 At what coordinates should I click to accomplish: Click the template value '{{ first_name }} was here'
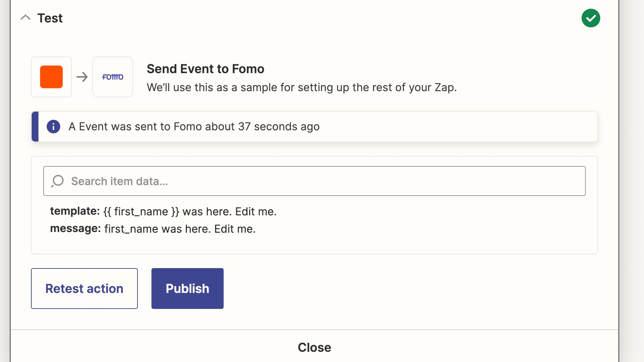pos(190,212)
